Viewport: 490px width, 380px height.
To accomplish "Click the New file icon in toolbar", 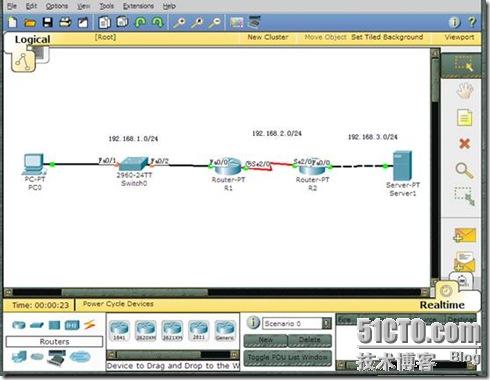I will [x=13, y=22].
